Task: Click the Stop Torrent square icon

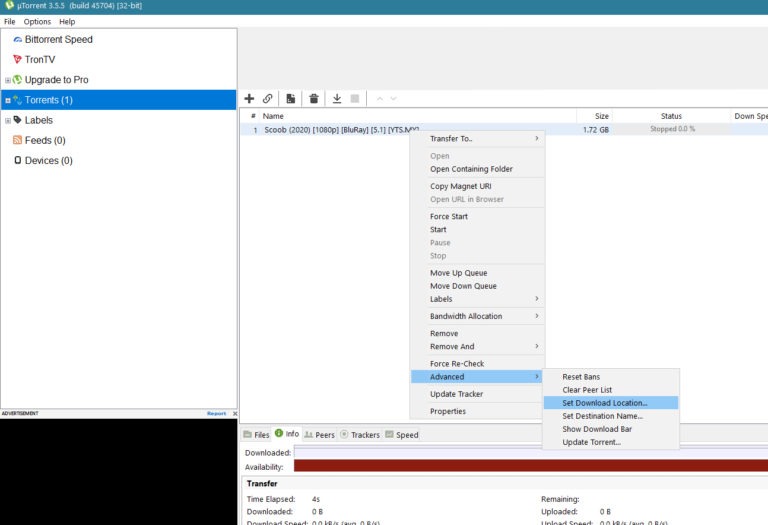Action: (355, 98)
